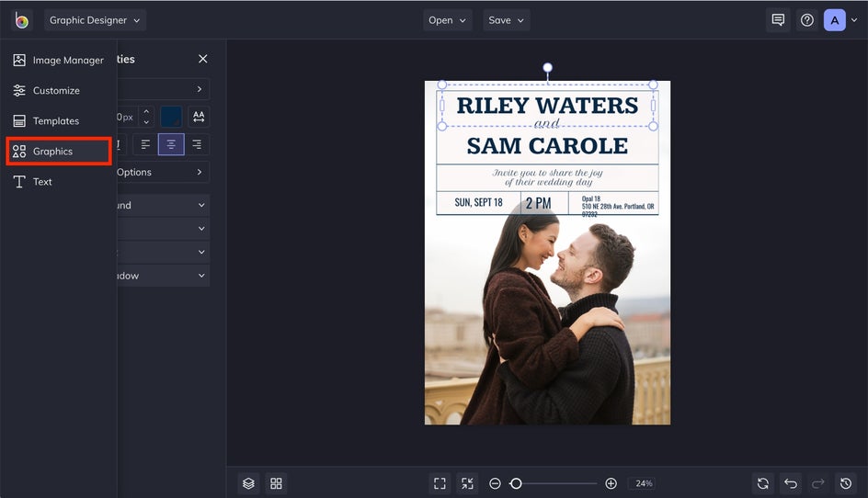Select the 2 PM text
Viewport: 868px width, 498px height.
pyautogui.click(x=539, y=204)
